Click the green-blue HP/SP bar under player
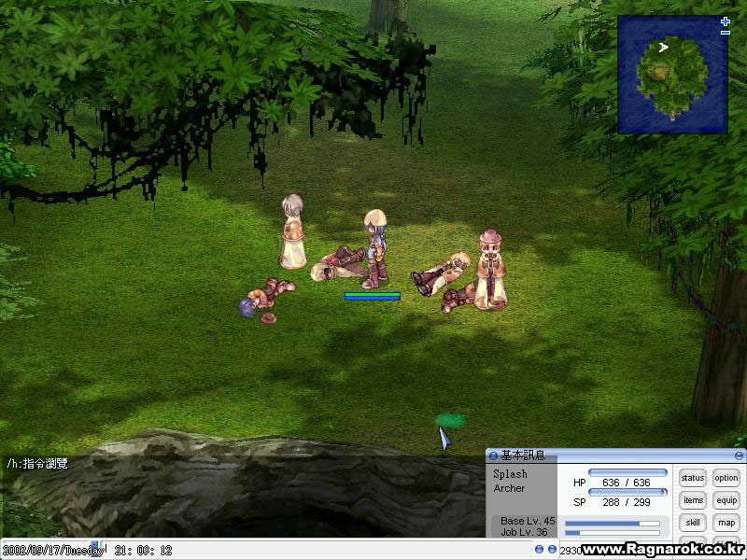Viewport: 747px width, 560px height. point(372,296)
